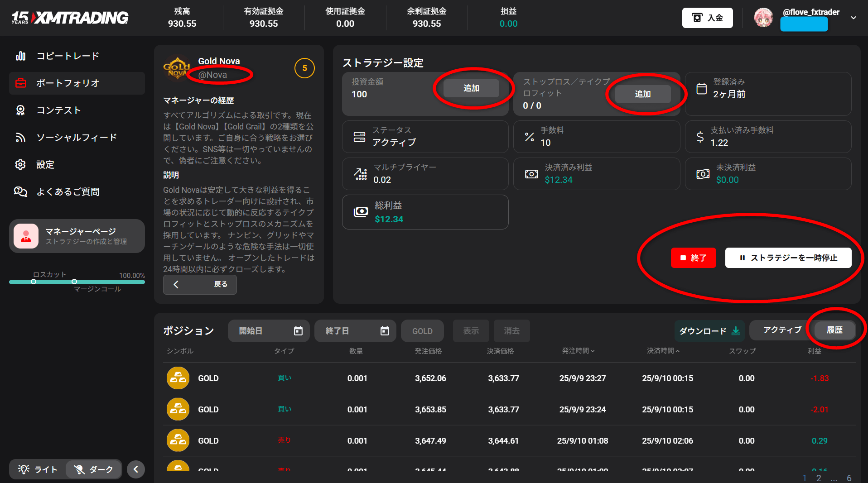Sort by order time column header
Screen dimensions: 868x483
coord(578,351)
